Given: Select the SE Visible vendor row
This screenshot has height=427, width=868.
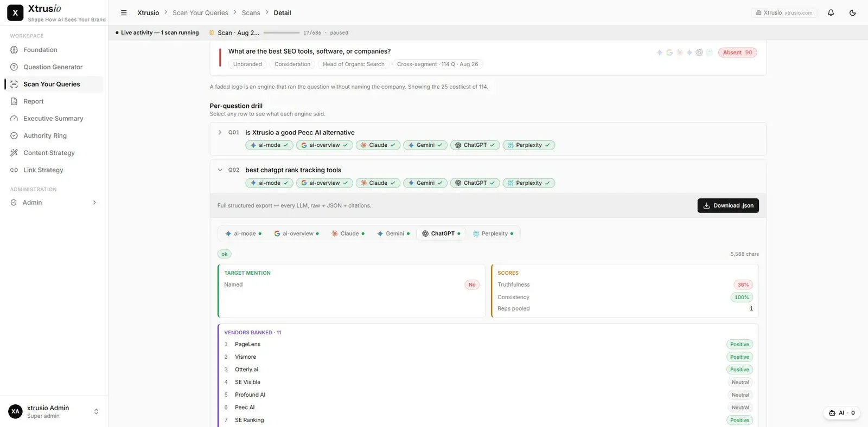Looking at the screenshot, I should coord(488,383).
